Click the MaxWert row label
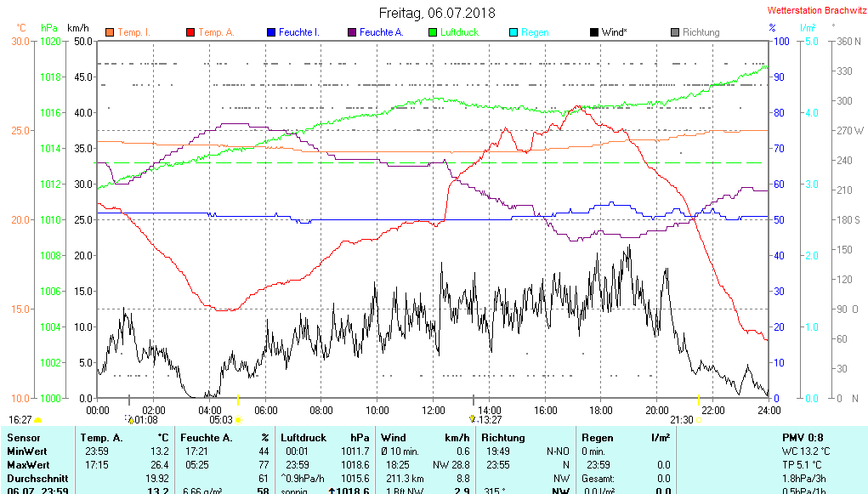Image resolution: width=868 pixels, height=494 pixels. point(28,465)
